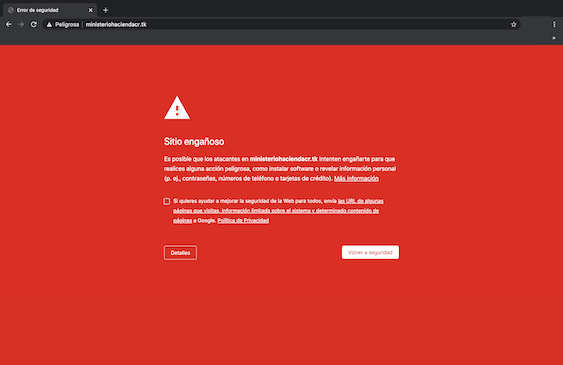Open the Política de Privacidad link

pos(243,220)
